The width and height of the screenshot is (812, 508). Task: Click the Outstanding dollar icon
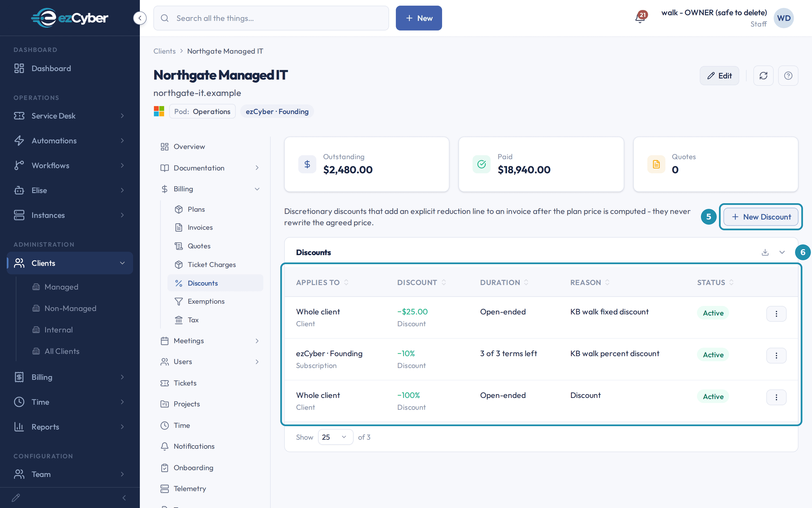click(x=307, y=164)
